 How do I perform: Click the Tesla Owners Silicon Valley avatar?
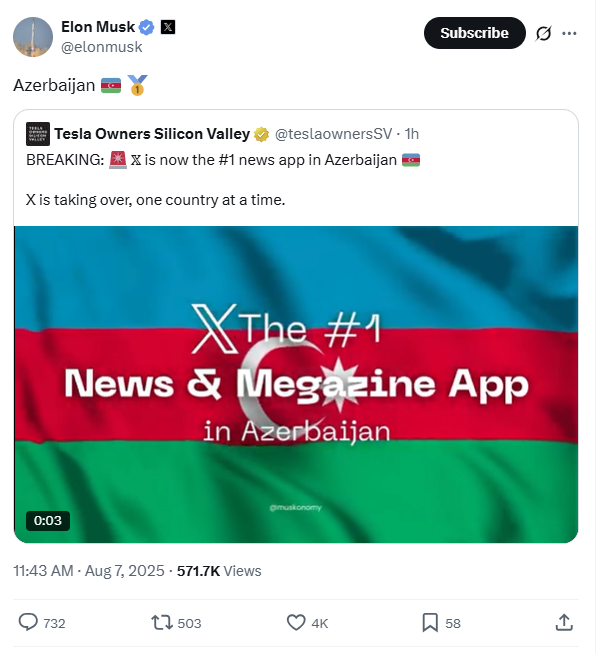coord(38,134)
